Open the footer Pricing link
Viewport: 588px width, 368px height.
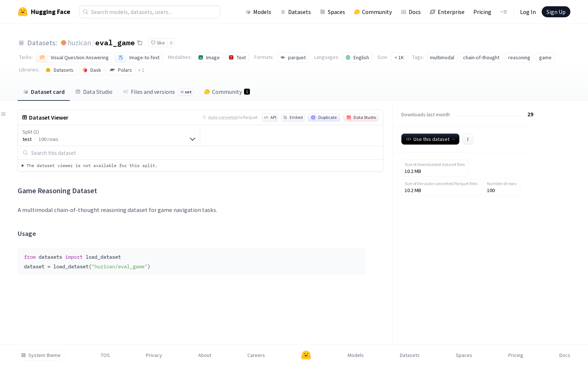(516, 355)
